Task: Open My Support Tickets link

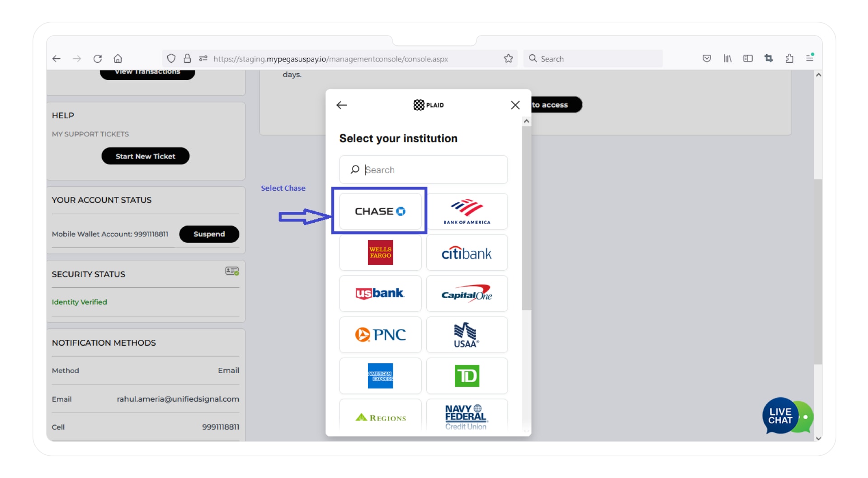Action: 90,134
